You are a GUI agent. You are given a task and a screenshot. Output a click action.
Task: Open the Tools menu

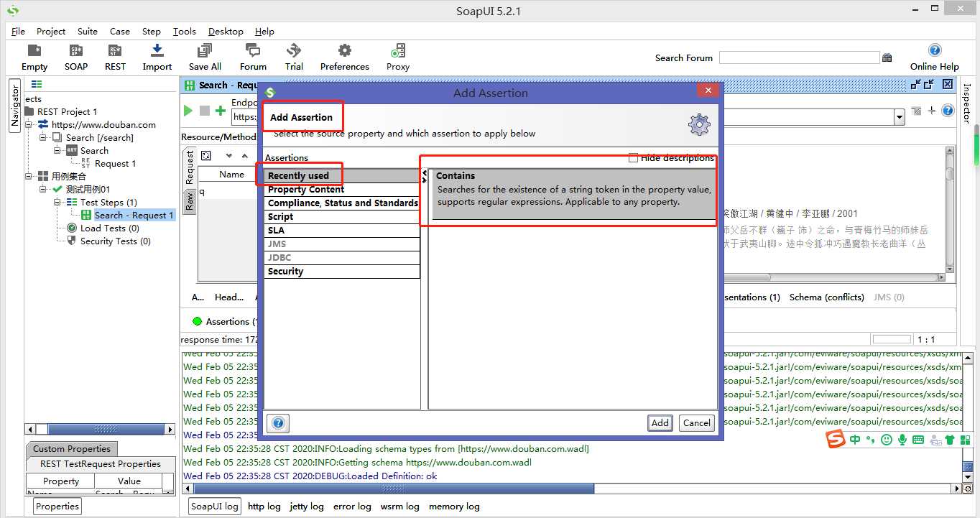[185, 31]
